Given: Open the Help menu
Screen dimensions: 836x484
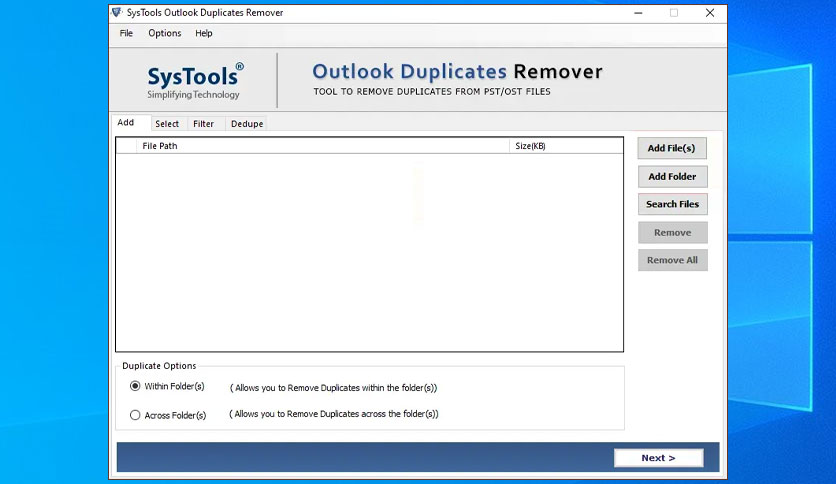Looking at the screenshot, I should click(x=204, y=33).
